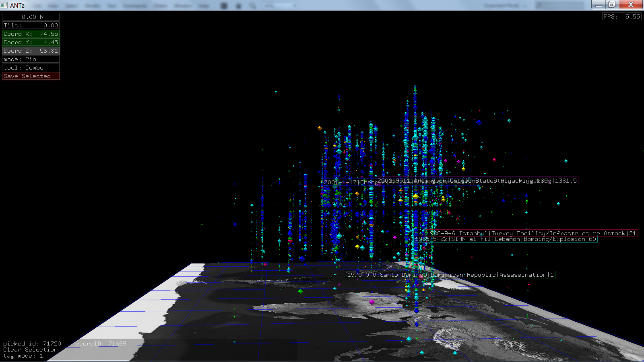The height and width of the screenshot is (362, 644).
Task: Toggle the mode: Pin setting
Action: (x=31, y=59)
